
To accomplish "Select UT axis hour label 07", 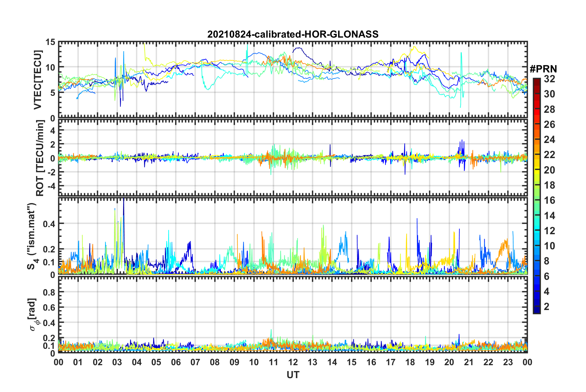I will (x=195, y=362).
